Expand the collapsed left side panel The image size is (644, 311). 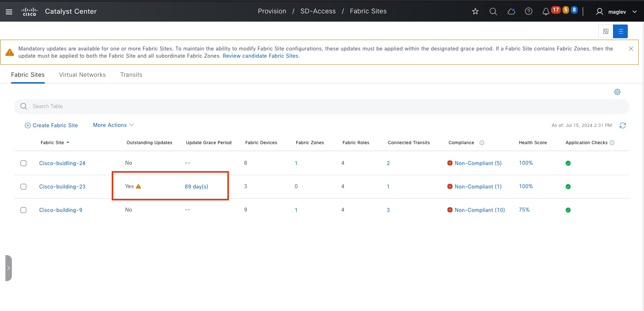[x=9, y=268]
